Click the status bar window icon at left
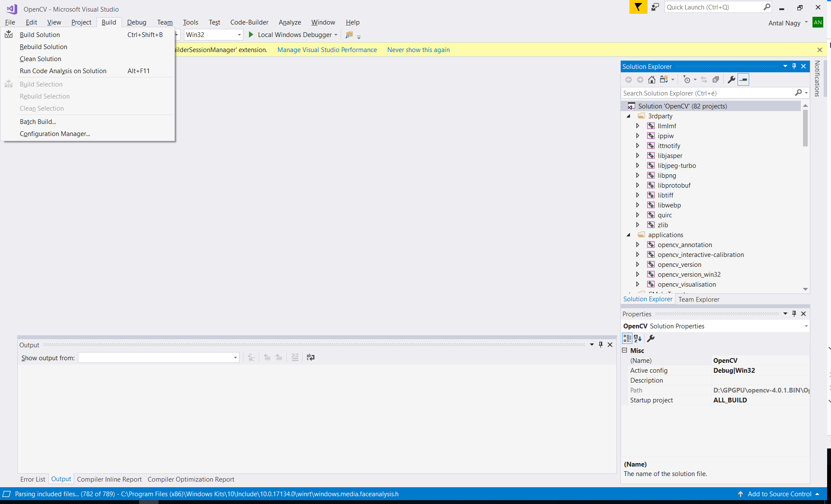Screen dimensions: 831x504 click(x=6, y=494)
